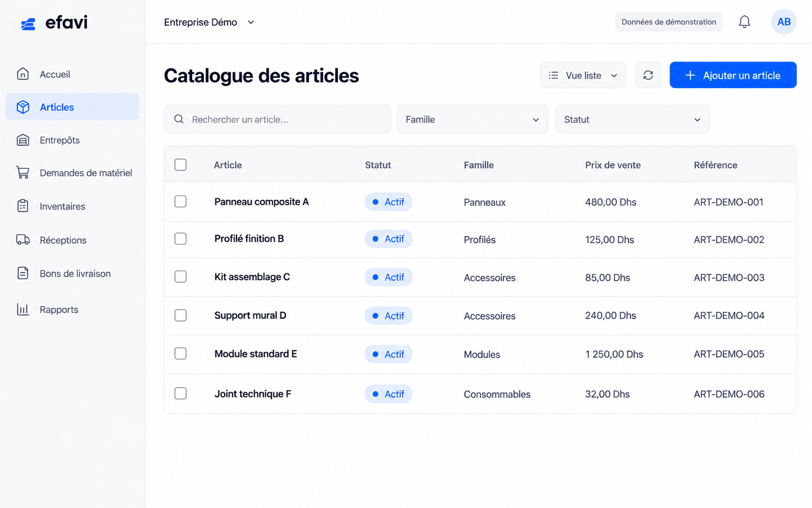Click price 32,00 Dhs
The width and height of the screenshot is (812, 508).
(607, 394)
